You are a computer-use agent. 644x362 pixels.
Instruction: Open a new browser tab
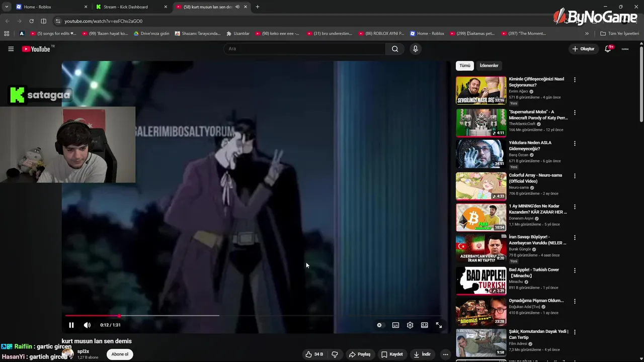257,7
